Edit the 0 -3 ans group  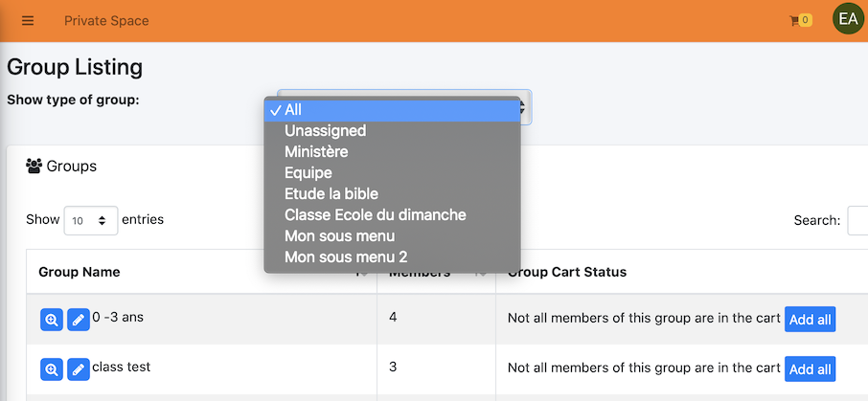(79, 320)
